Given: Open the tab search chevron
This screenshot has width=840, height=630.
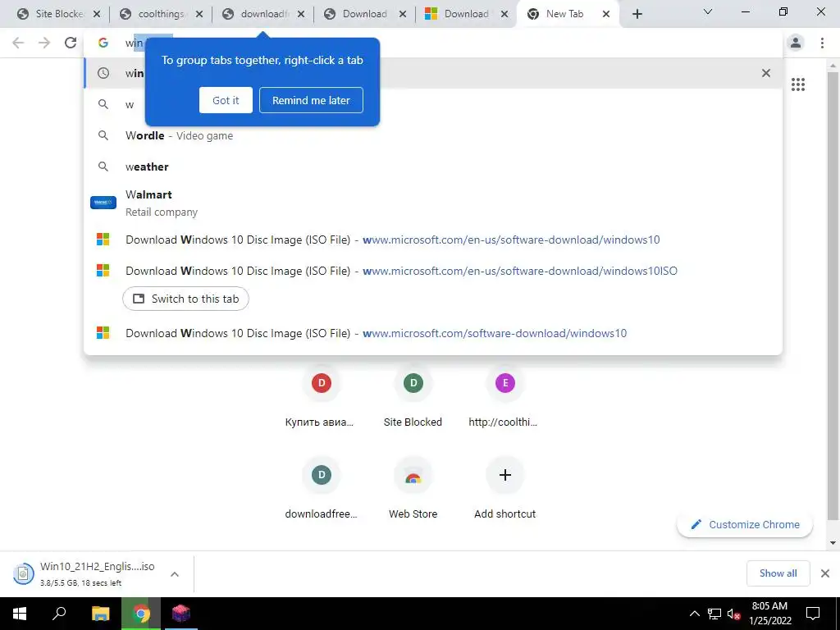Looking at the screenshot, I should pos(708,11).
